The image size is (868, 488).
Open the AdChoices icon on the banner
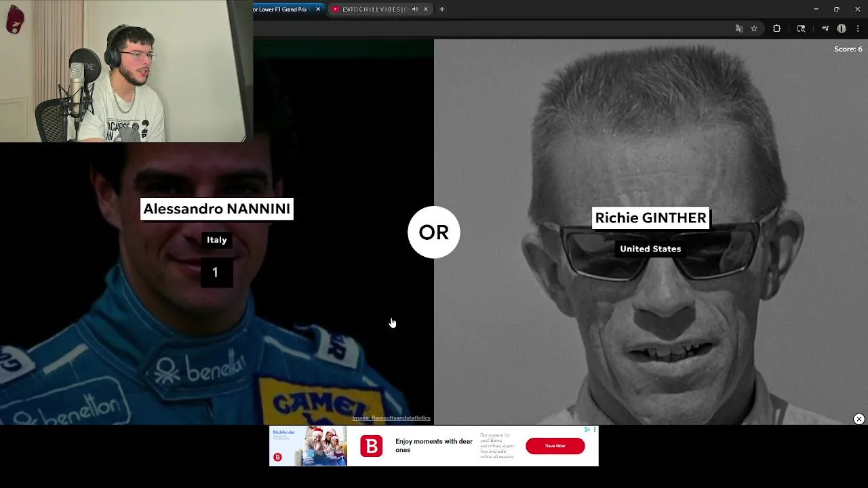pos(587,429)
